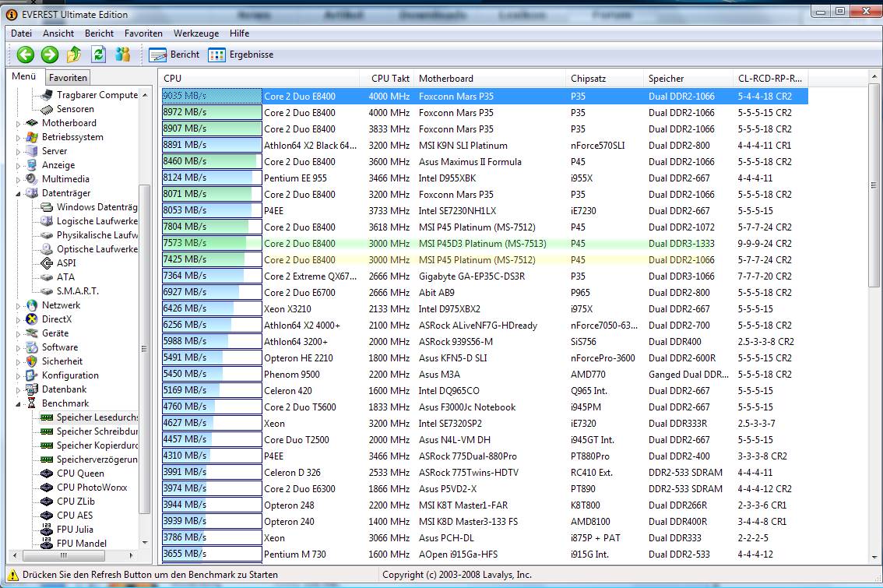Open the Favoriten menu in menu bar

point(143,33)
